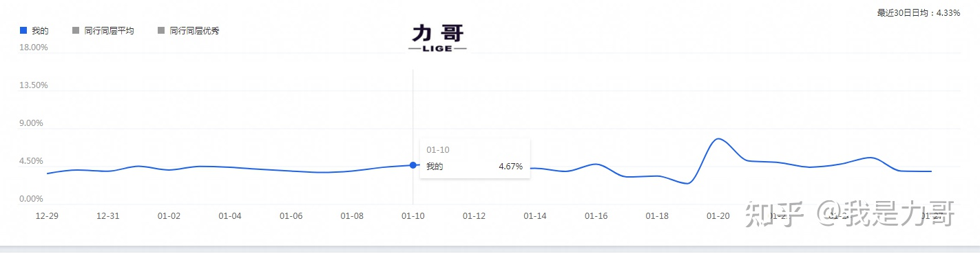This screenshot has width=980, height=254.
Task: Click the 力哥 LIGE logo
Action: pos(437,37)
